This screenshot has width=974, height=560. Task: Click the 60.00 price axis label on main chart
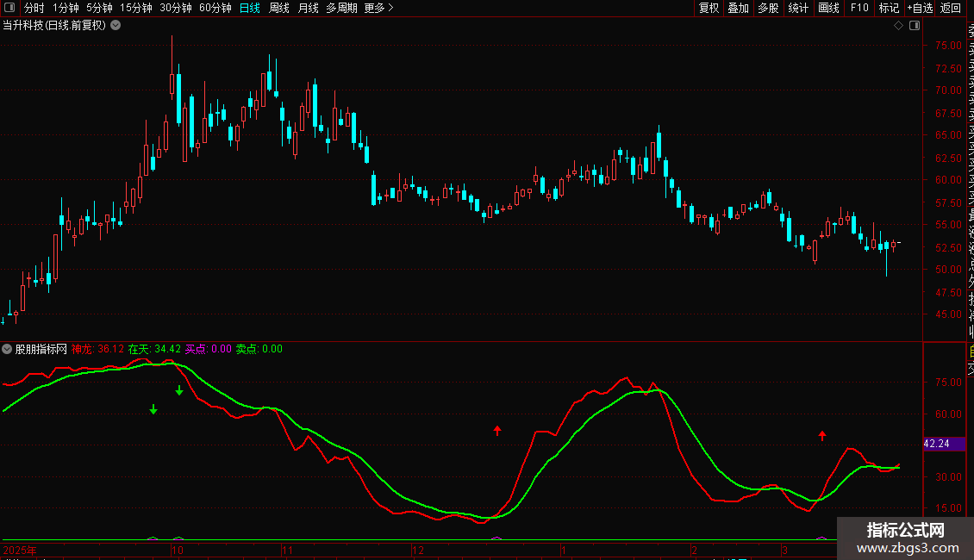point(948,180)
